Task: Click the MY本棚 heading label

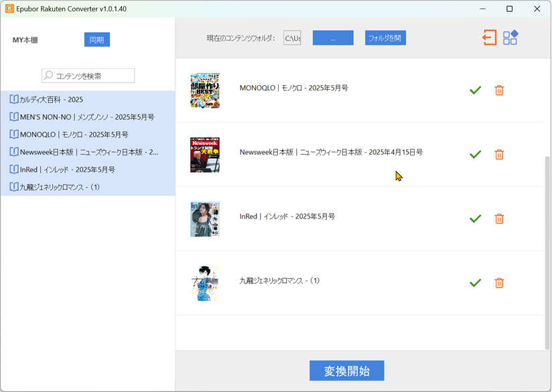Action: pos(25,40)
